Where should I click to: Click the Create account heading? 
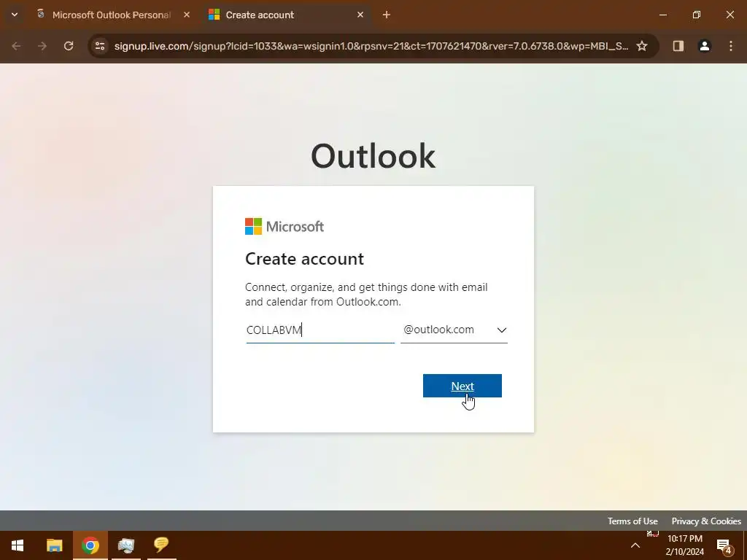coord(304,259)
